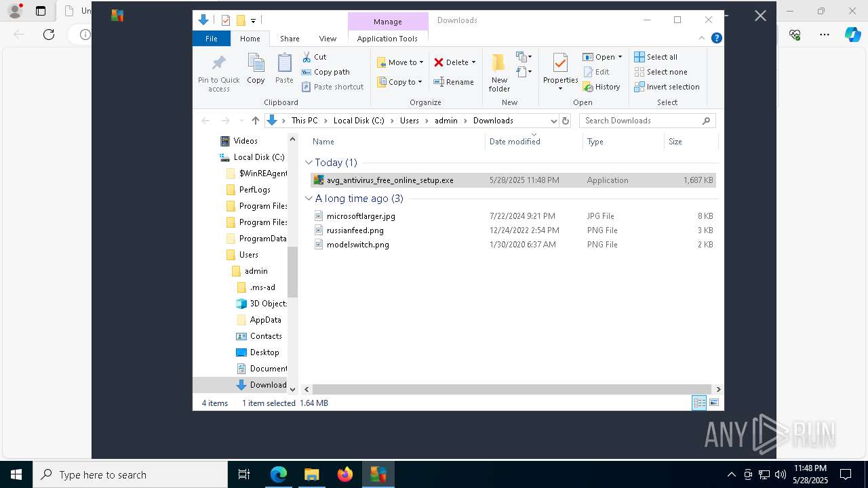This screenshot has width=868, height=488.
Task: Expand the Properties dropdown arrow
Action: click(560, 89)
